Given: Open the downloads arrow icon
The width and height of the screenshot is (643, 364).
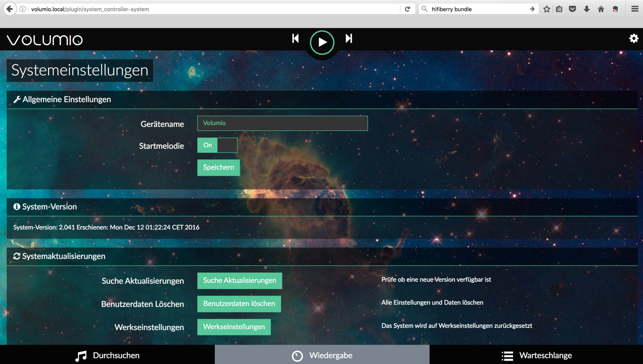Looking at the screenshot, I should pyautogui.click(x=586, y=9).
